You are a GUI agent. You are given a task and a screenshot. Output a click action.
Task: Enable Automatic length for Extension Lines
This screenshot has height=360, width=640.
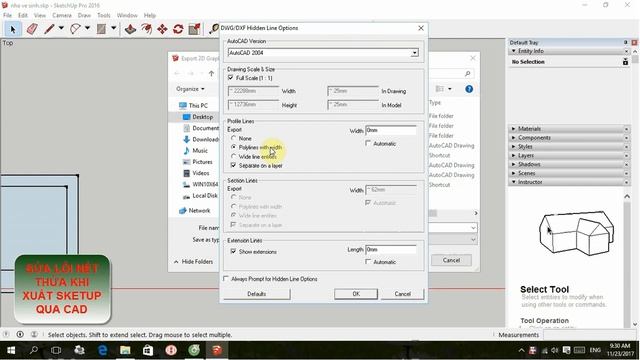coord(368,262)
